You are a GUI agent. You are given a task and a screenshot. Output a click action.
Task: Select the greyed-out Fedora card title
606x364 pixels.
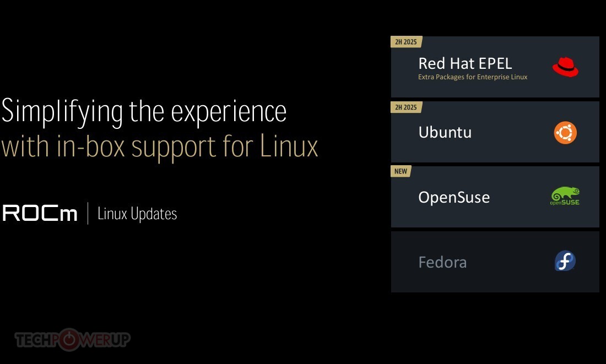tap(442, 262)
